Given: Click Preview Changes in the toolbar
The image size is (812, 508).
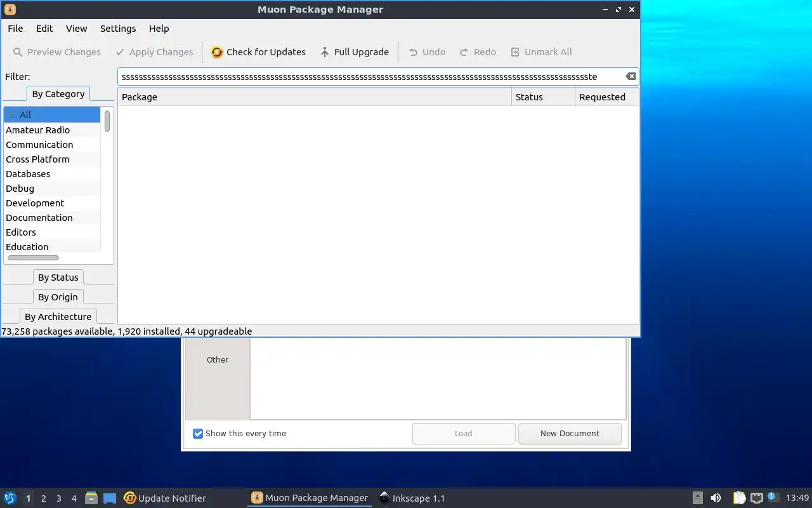Looking at the screenshot, I should click(x=56, y=52).
